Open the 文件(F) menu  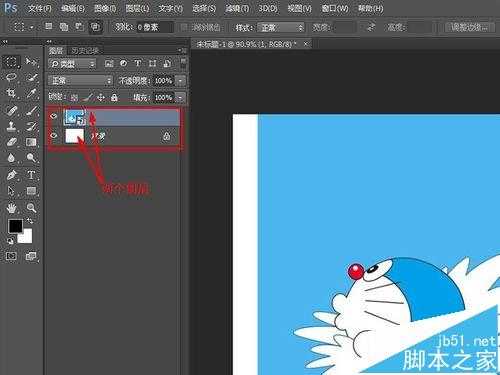coord(40,8)
